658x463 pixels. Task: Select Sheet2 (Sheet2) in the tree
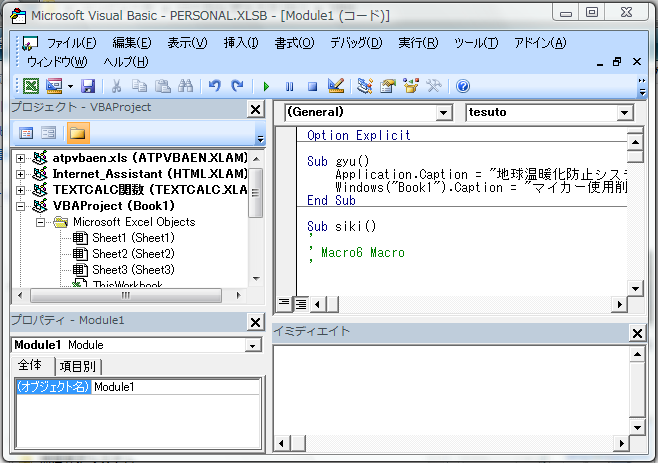pyautogui.click(x=133, y=254)
